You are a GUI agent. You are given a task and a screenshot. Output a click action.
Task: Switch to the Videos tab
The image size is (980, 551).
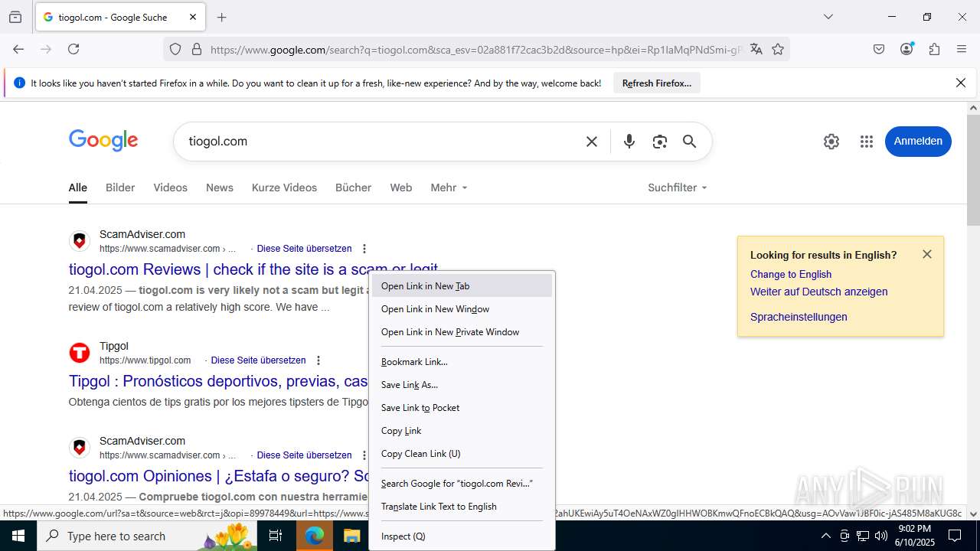click(170, 187)
